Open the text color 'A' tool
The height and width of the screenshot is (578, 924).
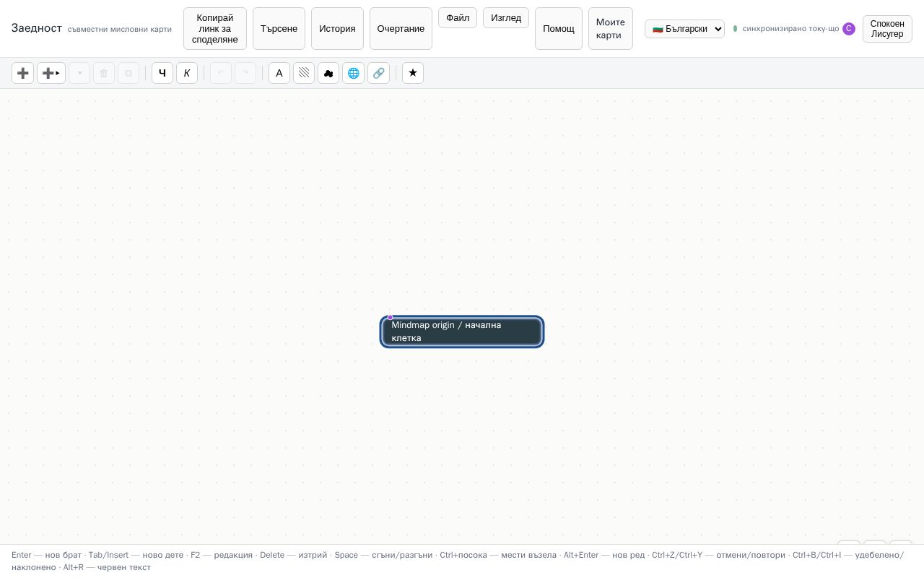tap(279, 73)
